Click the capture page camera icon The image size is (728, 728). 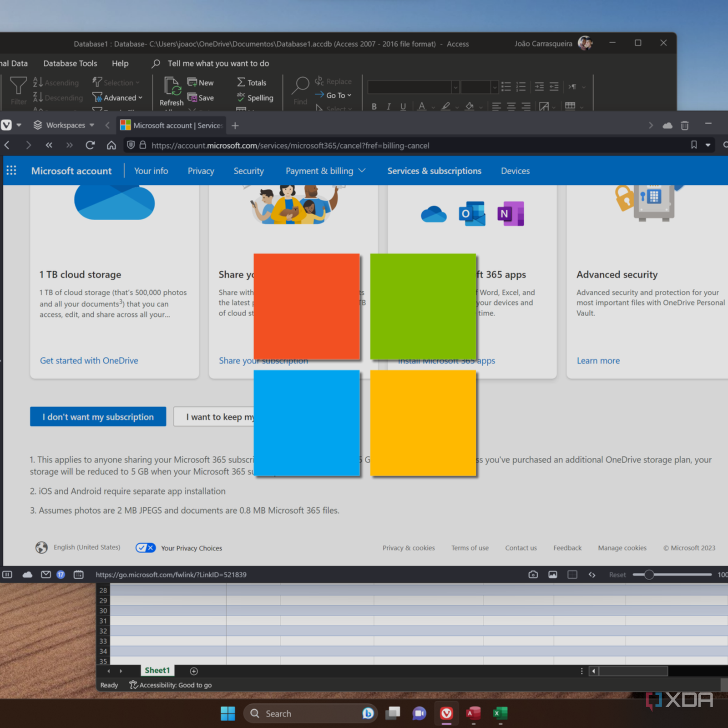click(533, 575)
